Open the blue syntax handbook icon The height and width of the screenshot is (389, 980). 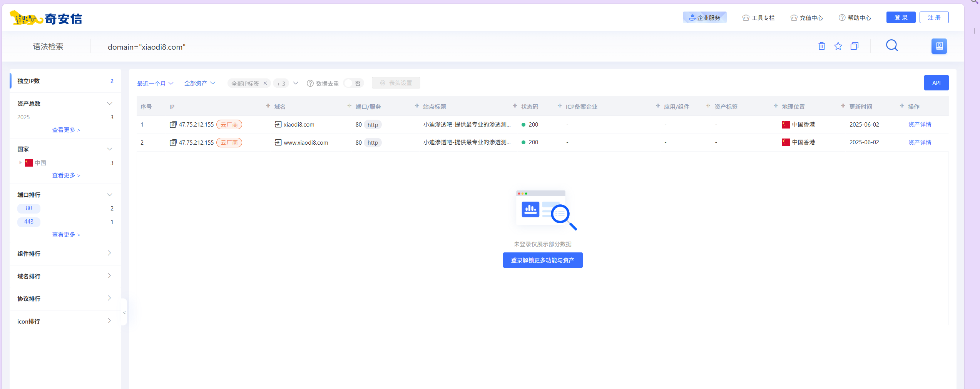(x=939, y=46)
